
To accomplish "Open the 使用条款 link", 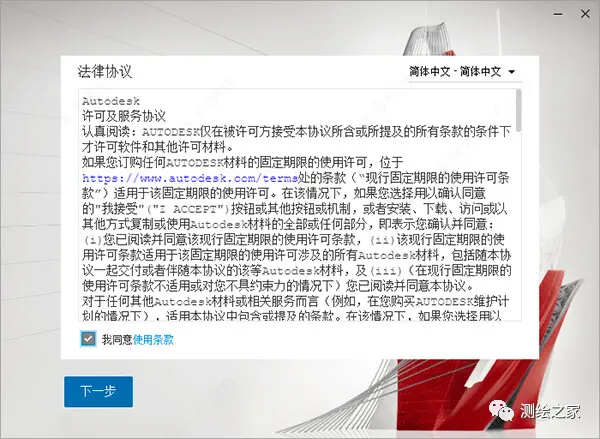I will 153,339.
